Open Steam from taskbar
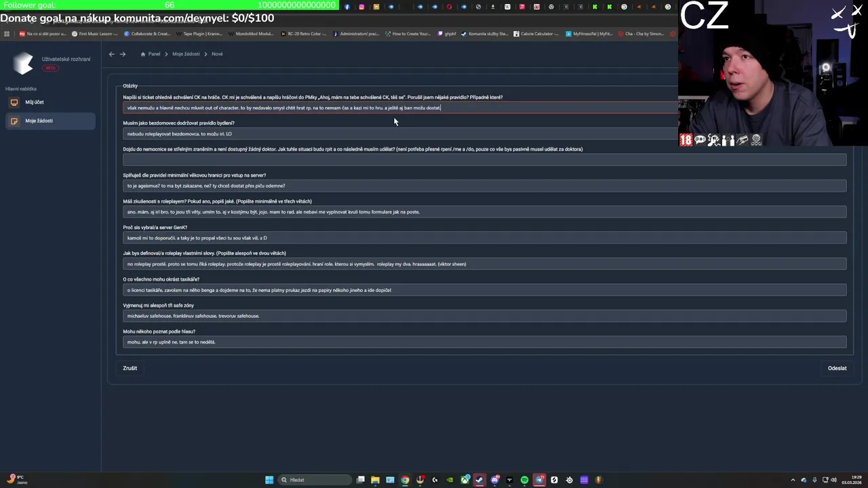This screenshot has width=868, height=488. tap(479, 480)
